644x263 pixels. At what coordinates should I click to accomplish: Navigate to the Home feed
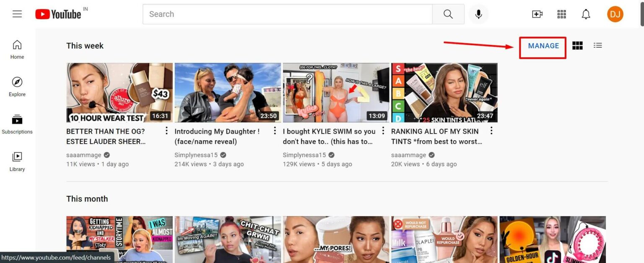(x=17, y=48)
